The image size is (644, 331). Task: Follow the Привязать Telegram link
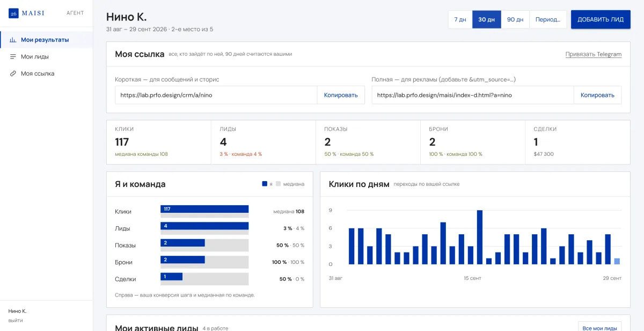click(594, 54)
